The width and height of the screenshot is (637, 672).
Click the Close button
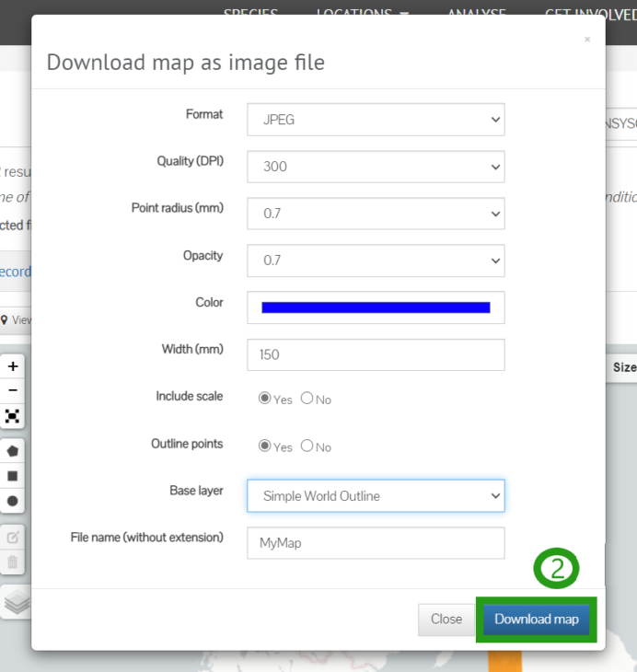pyautogui.click(x=446, y=620)
